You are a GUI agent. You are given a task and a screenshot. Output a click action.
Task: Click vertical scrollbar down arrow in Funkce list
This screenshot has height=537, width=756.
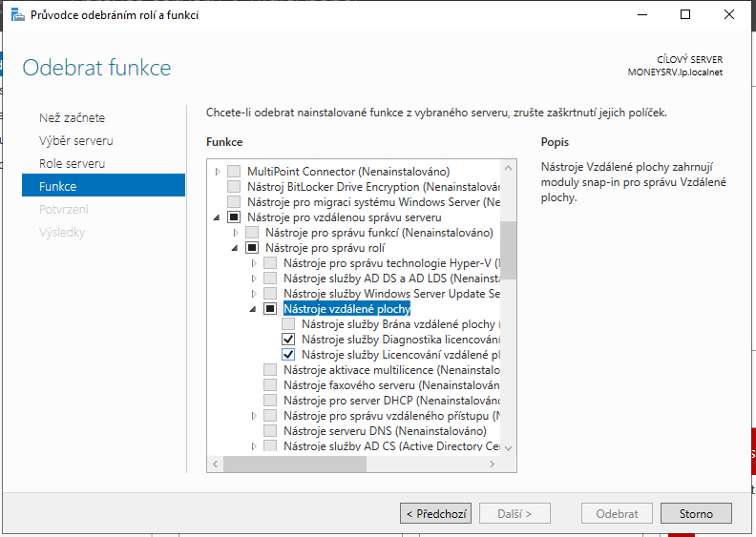[x=508, y=447]
